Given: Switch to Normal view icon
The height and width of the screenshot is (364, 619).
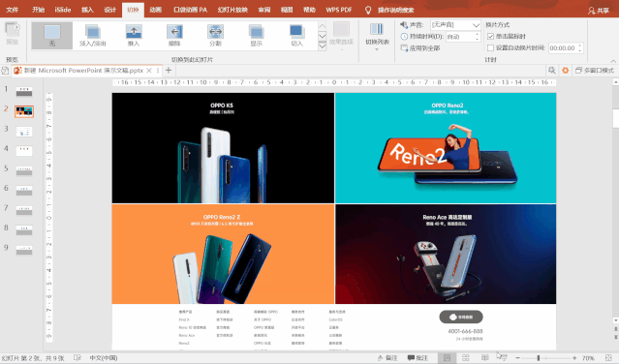Looking at the screenshot, I should click(447, 357).
